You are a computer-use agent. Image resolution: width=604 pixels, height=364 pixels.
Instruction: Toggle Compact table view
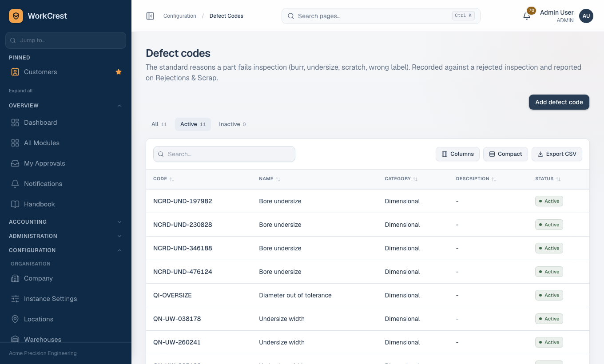point(505,154)
